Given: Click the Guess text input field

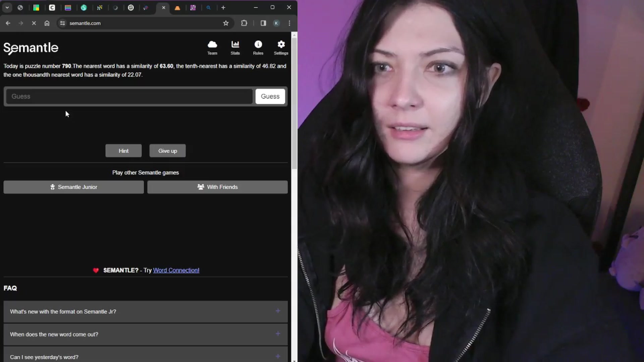Looking at the screenshot, I should [129, 97].
